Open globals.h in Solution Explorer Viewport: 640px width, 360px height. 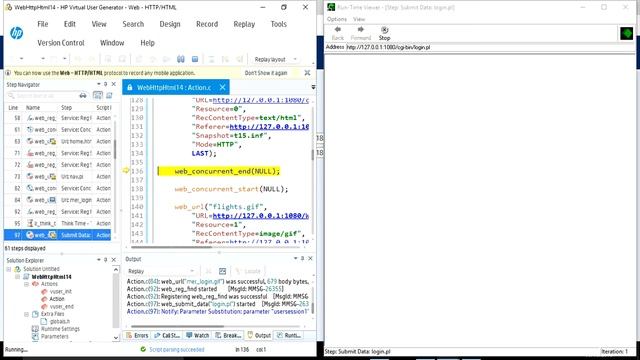[60, 322]
